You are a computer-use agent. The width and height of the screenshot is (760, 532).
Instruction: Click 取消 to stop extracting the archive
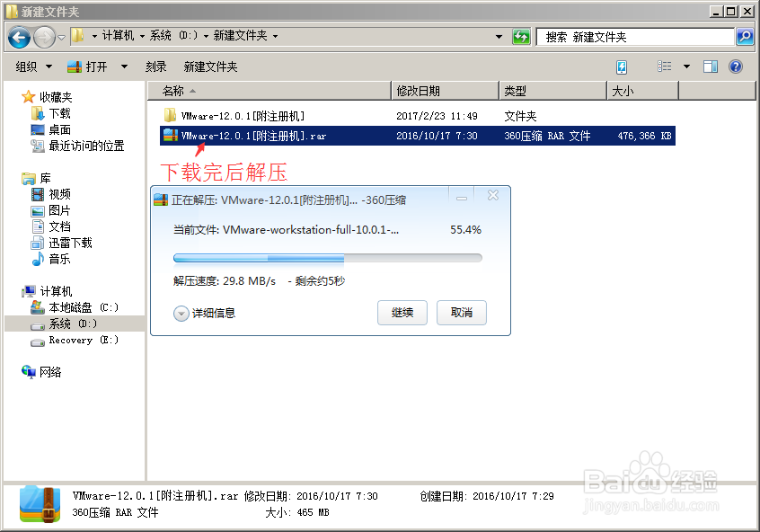tap(461, 313)
